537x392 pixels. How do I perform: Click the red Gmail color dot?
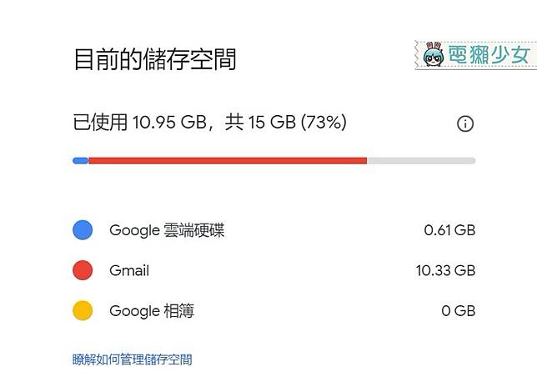83,270
